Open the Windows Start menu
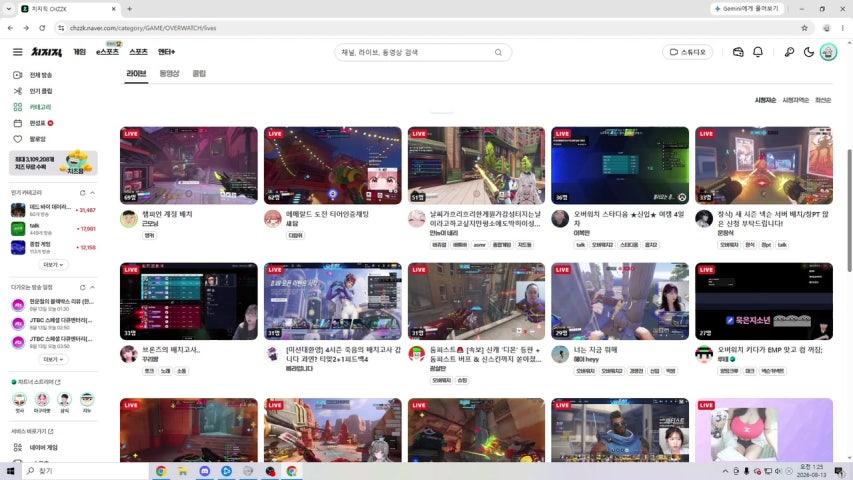This screenshot has width=853, height=480. click(10, 471)
